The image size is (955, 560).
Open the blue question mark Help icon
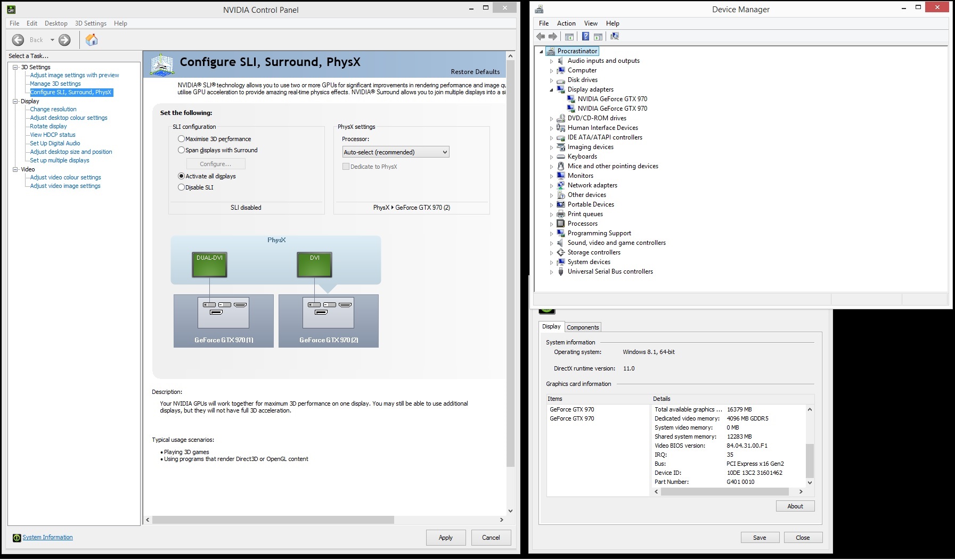tap(585, 36)
